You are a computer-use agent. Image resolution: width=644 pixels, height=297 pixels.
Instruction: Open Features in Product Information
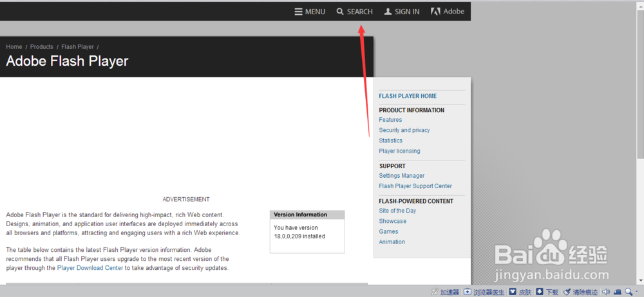click(390, 120)
